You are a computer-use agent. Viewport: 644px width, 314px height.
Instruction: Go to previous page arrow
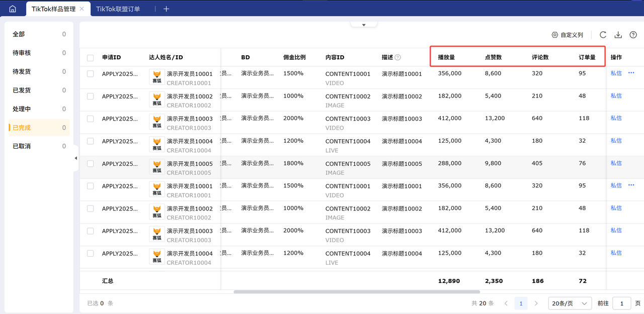506,303
